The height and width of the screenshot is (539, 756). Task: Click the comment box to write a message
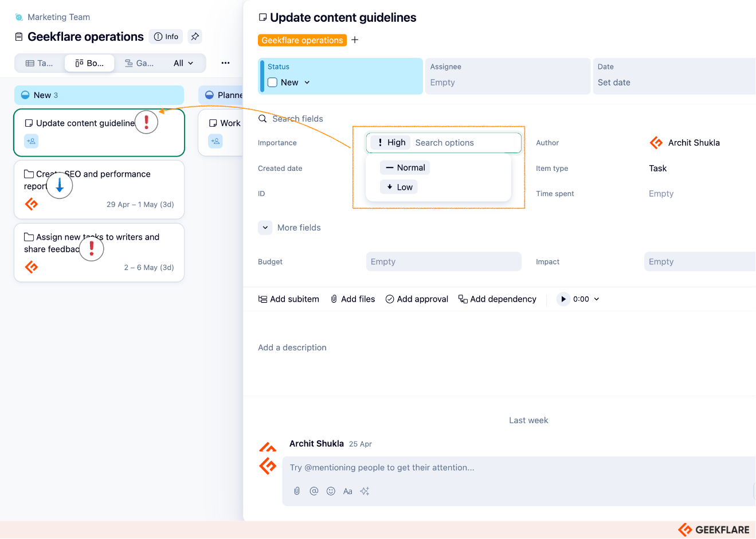(519, 468)
